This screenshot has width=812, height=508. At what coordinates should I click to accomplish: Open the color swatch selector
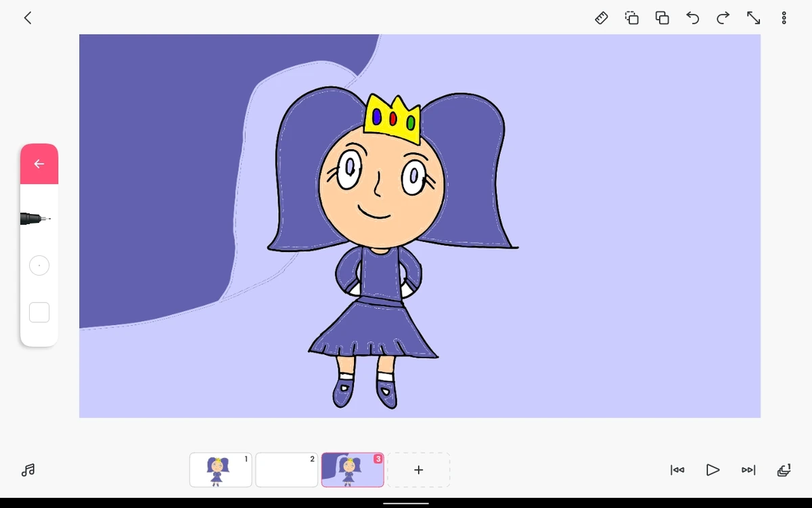point(39,312)
